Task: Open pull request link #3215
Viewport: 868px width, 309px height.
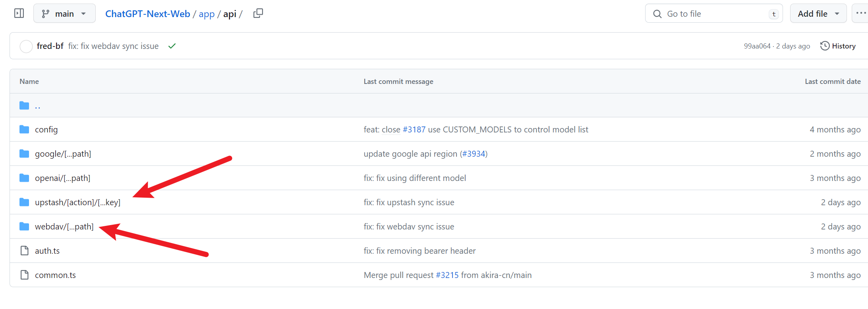Action: click(x=447, y=275)
